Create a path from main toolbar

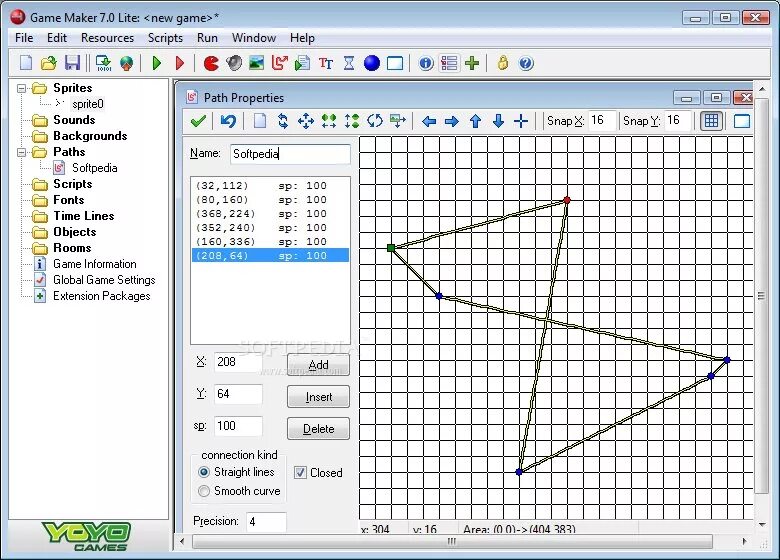click(x=280, y=63)
